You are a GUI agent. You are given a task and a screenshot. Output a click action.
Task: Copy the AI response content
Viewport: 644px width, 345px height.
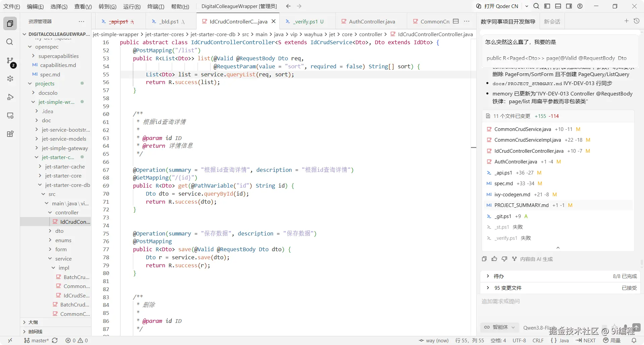point(484,259)
